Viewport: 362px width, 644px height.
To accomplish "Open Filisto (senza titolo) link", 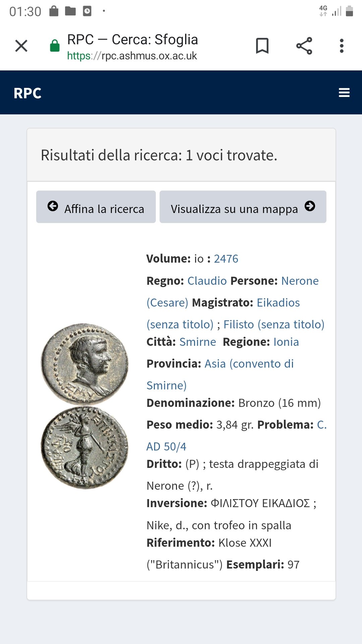I will (x=274, y=325).
